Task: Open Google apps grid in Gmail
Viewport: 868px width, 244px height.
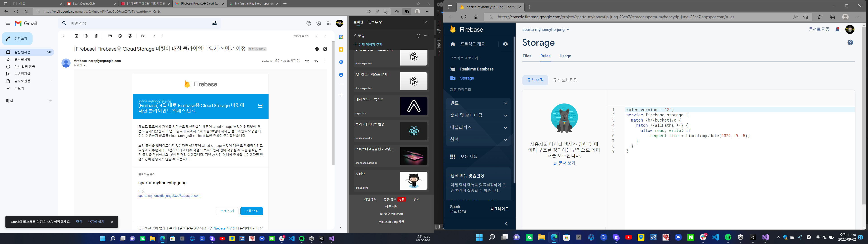Action: coord(328,23)
